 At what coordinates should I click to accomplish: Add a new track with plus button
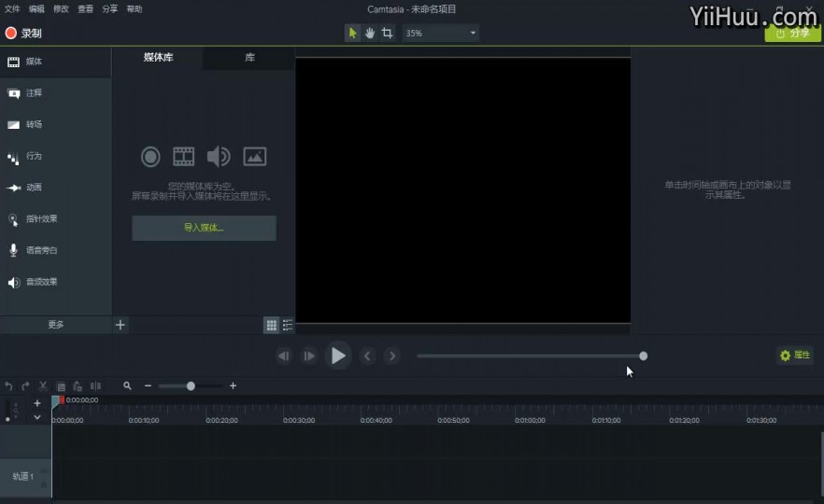[37, 403]
